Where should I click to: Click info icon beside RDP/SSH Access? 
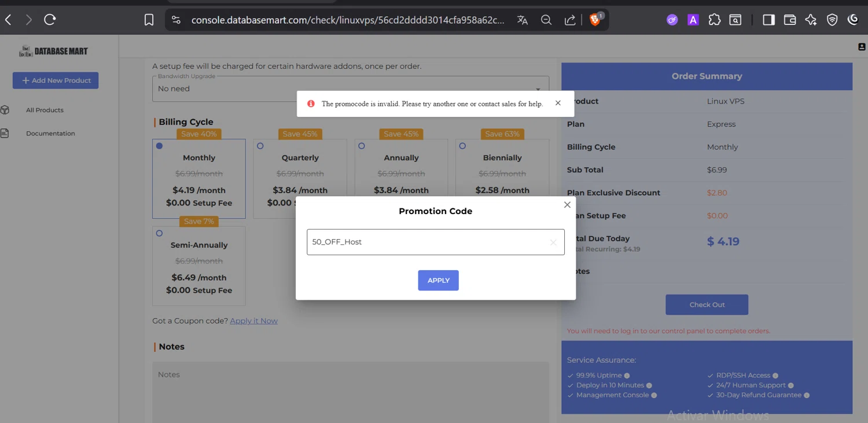click(775, 376)
